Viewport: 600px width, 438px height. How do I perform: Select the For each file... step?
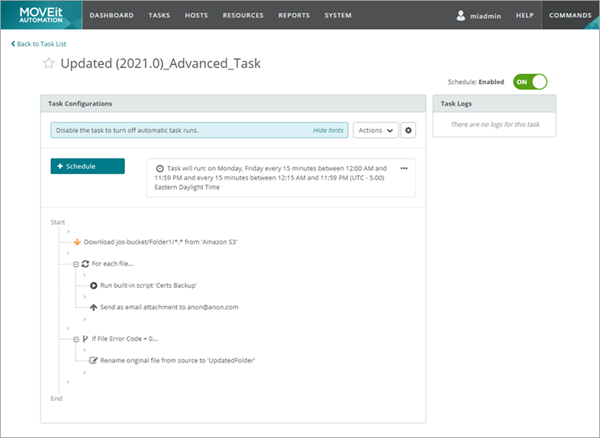(x=112, y=264)
